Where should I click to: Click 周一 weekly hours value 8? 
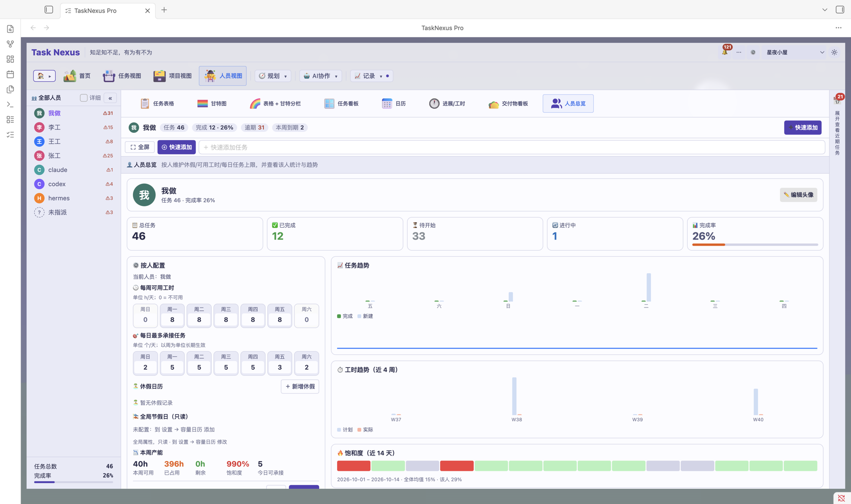click(x=172, y=320)
